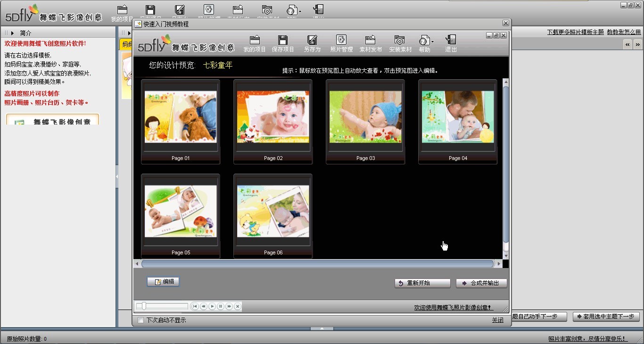Jump to the start of the tutorial video
The image size is (644, 344).
[x=195, y=306]
